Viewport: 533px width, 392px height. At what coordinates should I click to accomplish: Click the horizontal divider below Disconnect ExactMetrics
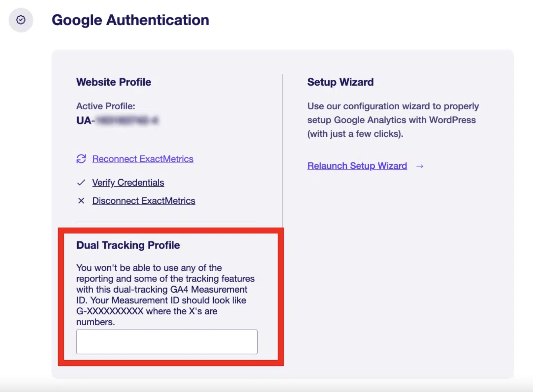(x=166, y=222)
